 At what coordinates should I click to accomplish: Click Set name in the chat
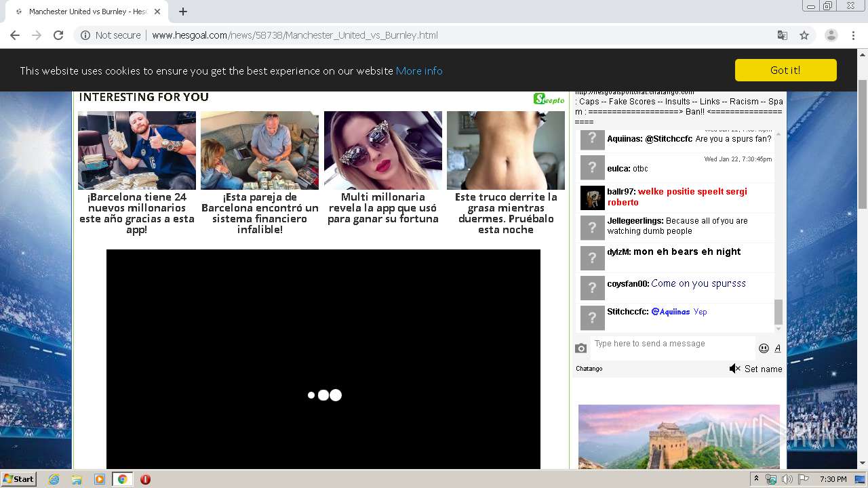coord(763,369)
